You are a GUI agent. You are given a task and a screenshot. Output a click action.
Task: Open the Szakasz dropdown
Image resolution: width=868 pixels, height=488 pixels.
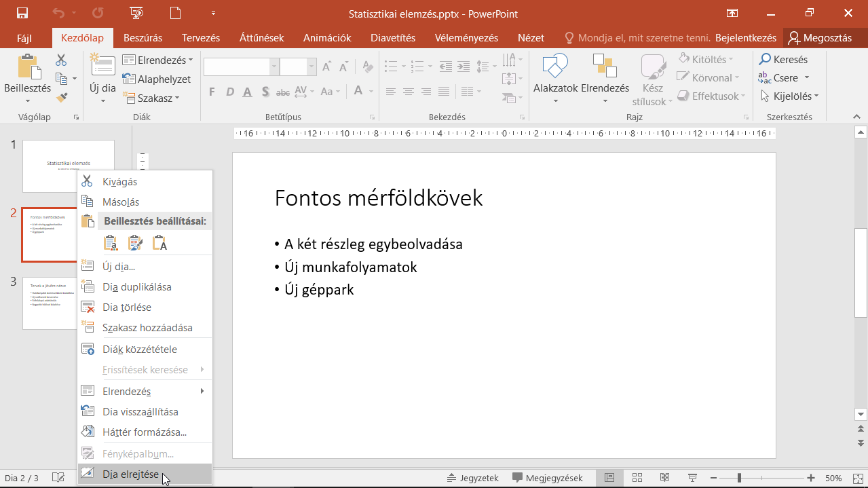[x=153, y=98]
